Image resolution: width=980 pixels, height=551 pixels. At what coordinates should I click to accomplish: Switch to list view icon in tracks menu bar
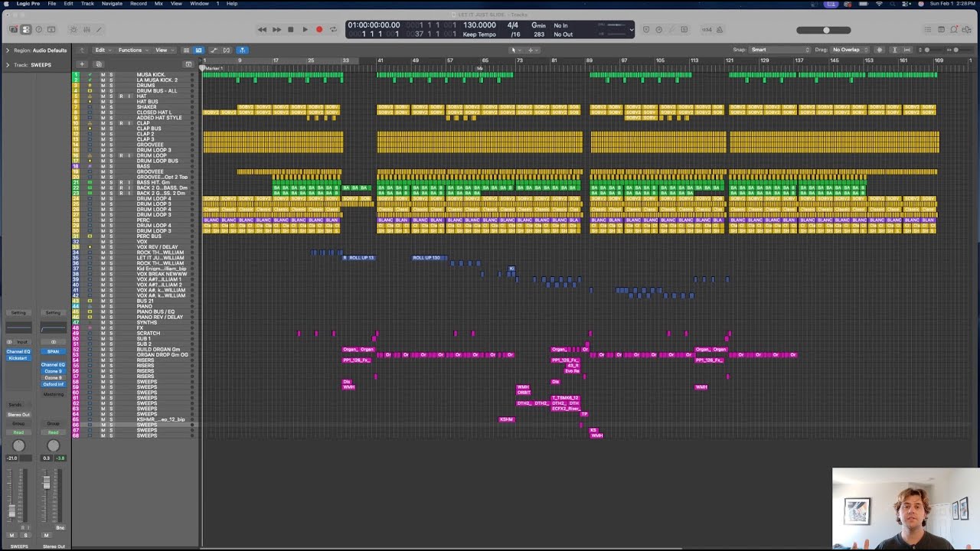[198, 50]
